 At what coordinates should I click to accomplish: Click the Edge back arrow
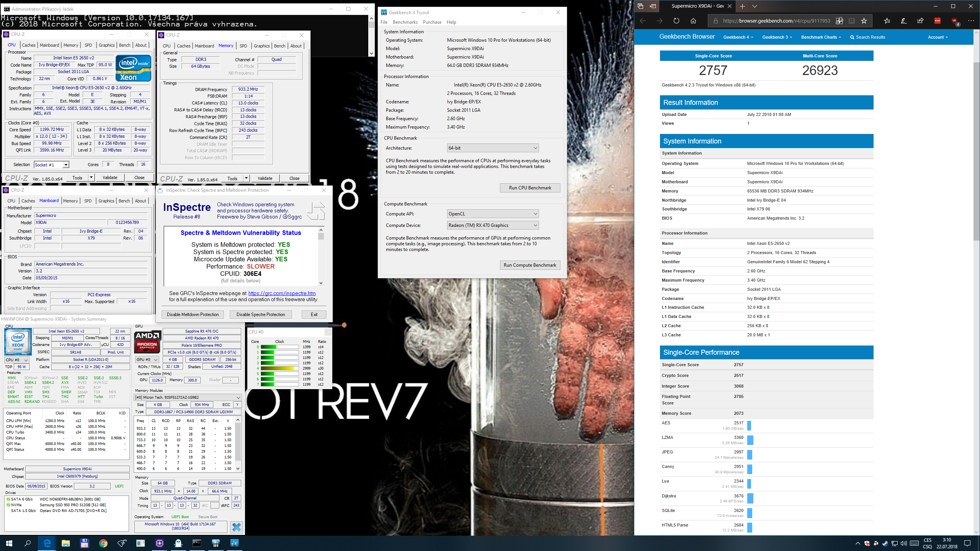(643, 21)
